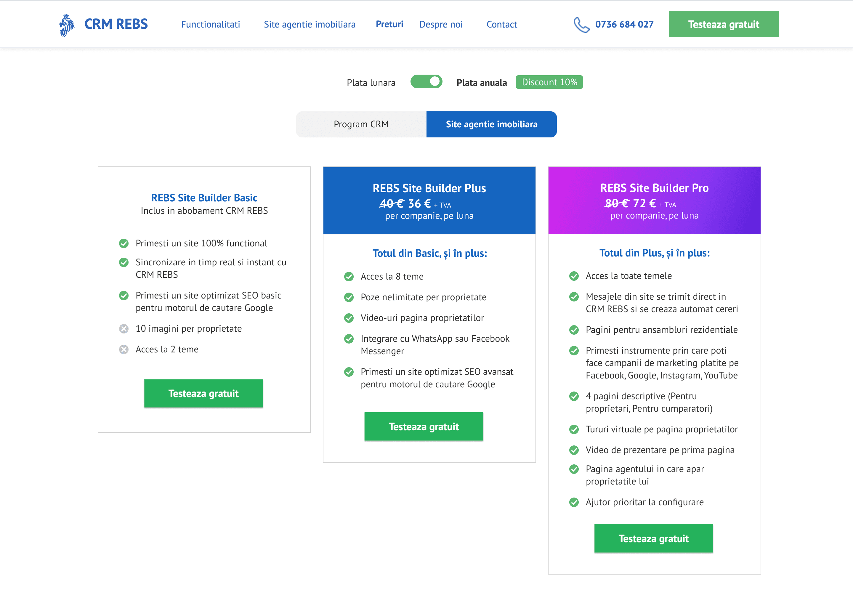Click the CRM REBS lion logo
Viewport: 853px width, 616px height.
tap(66, 24)
